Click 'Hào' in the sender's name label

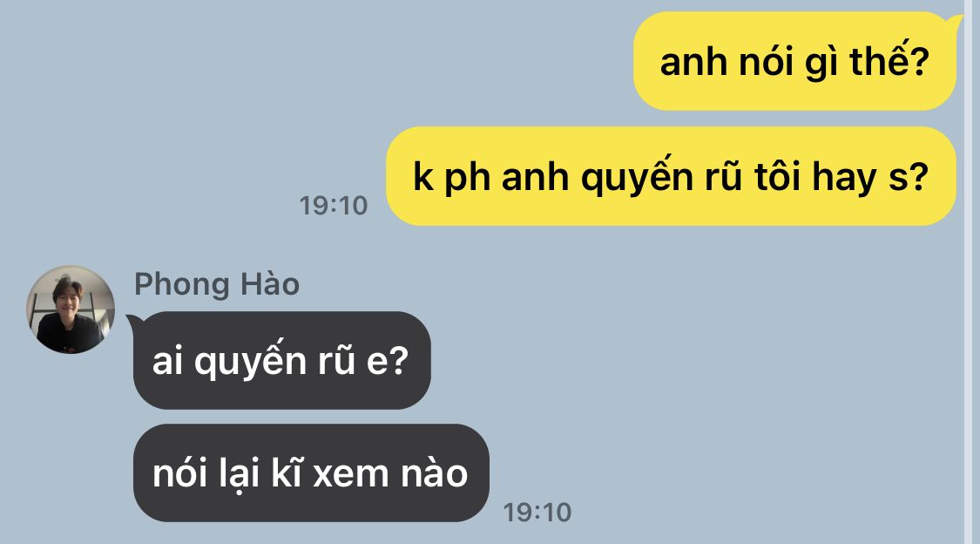pos(270,284)
